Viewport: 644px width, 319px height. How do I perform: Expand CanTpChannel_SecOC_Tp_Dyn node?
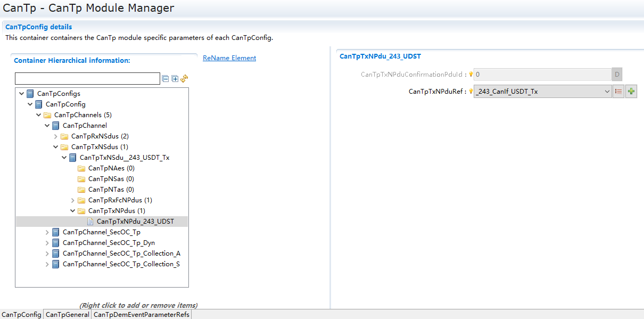(x=47, y=243)
